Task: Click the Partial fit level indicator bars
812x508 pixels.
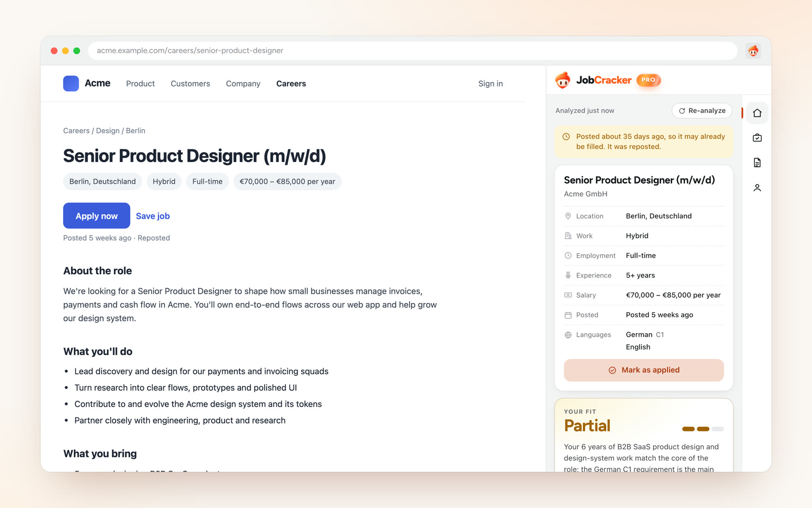Action: (x=703, y=429)
